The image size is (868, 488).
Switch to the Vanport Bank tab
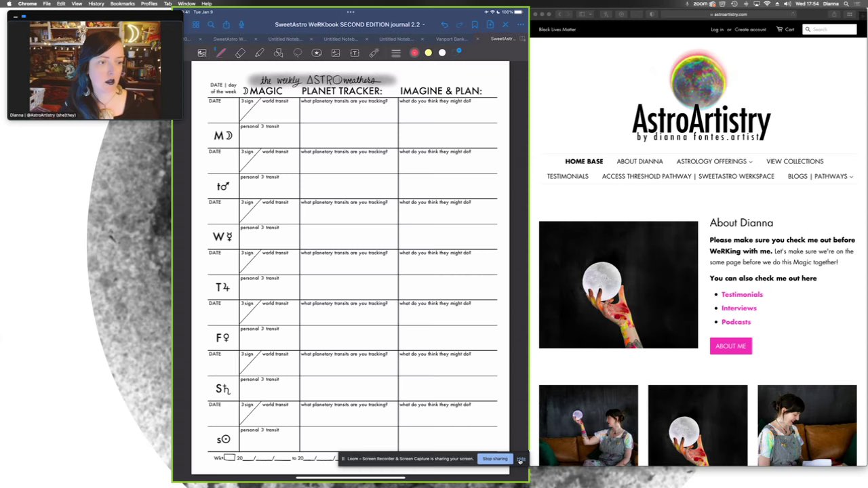tap(452, 39)
